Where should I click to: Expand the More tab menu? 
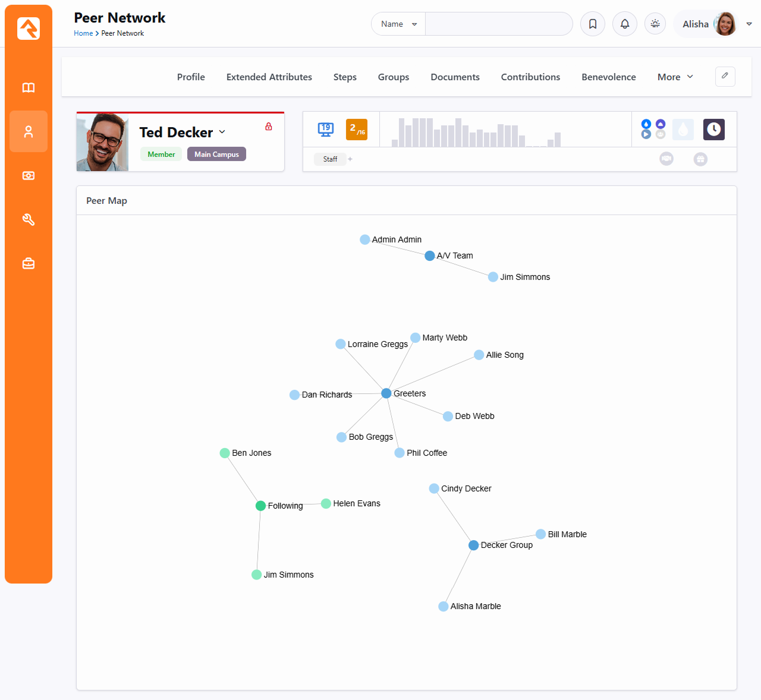click(x=675, y=77)
